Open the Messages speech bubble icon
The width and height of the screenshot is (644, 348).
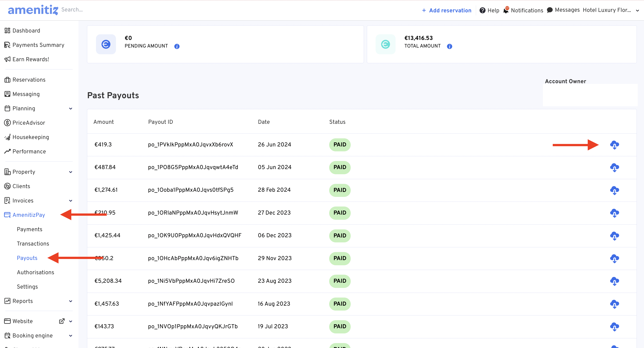[x=550, y=10]
